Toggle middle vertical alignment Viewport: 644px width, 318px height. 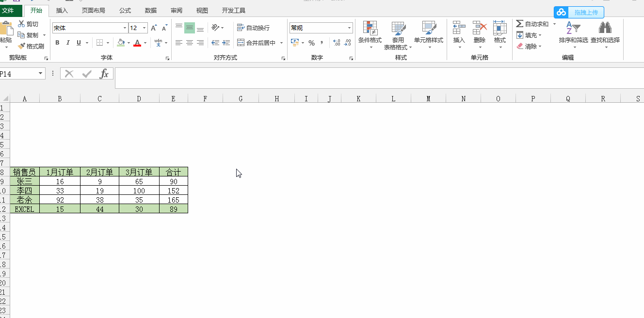click(190, 28)
